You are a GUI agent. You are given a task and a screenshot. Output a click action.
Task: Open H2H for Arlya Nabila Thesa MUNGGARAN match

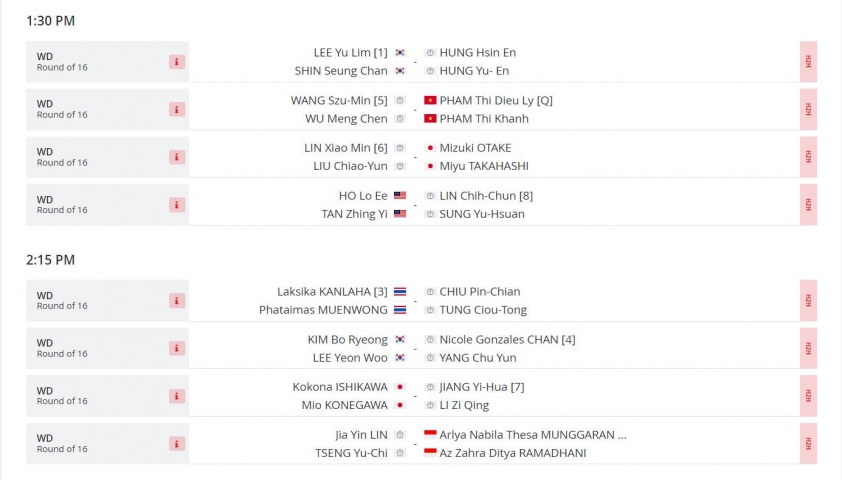coord(808,443)
